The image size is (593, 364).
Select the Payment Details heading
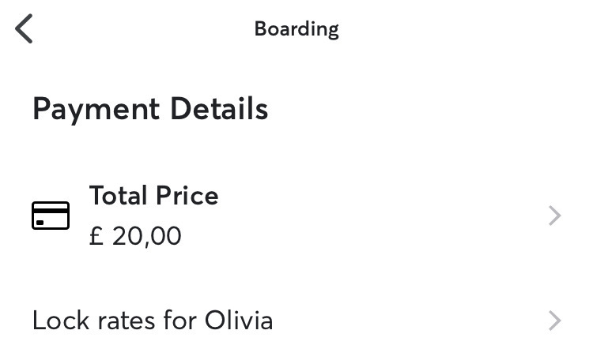click(150, 109)
